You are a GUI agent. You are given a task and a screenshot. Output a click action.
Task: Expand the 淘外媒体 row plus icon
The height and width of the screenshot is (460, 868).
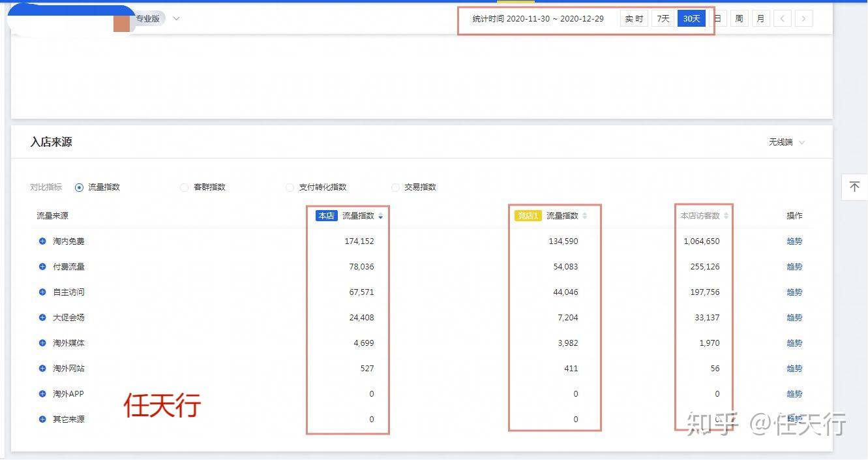pyautogui.click(x=42, y=343)
